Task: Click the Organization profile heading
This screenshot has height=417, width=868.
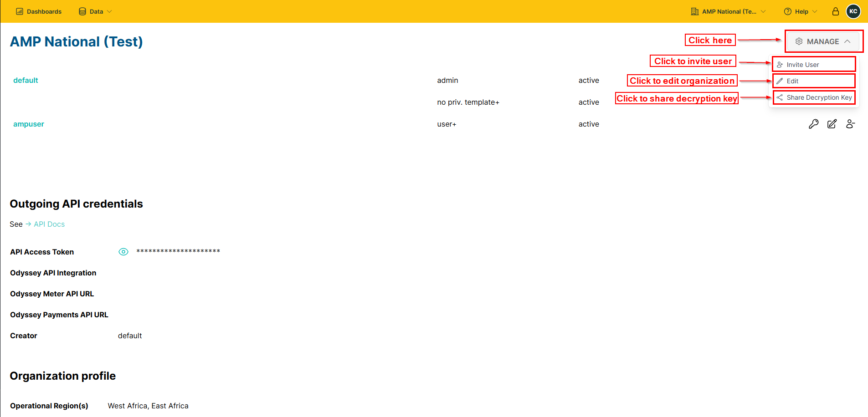Action: 63,376
